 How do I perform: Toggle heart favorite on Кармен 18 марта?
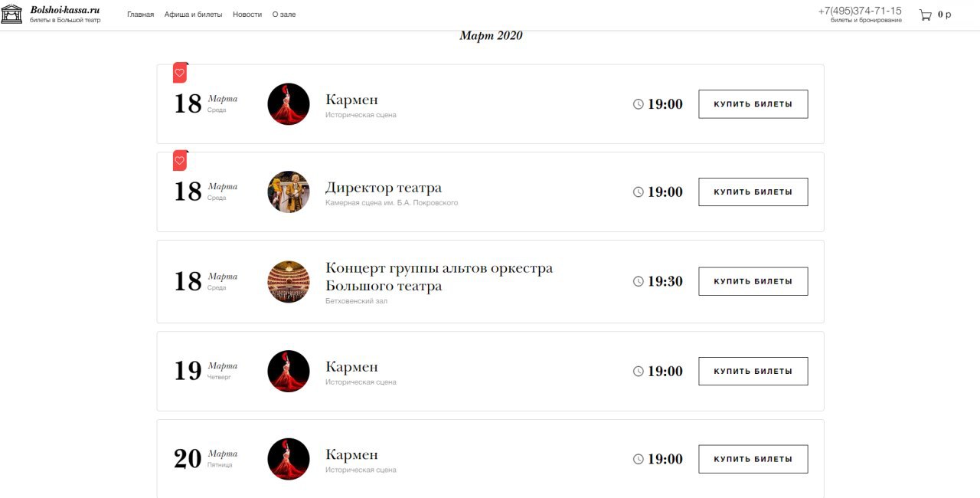(x=180, y=73)
